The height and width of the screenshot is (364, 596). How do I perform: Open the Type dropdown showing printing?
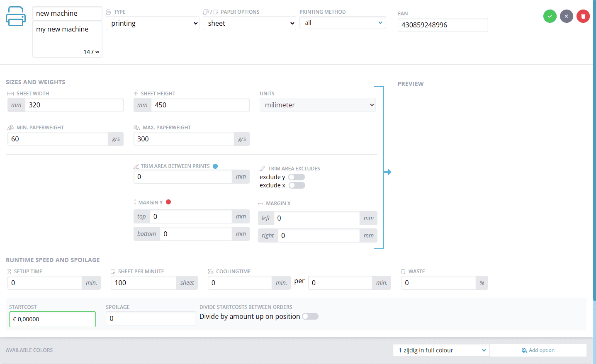(x=152, y=23)
